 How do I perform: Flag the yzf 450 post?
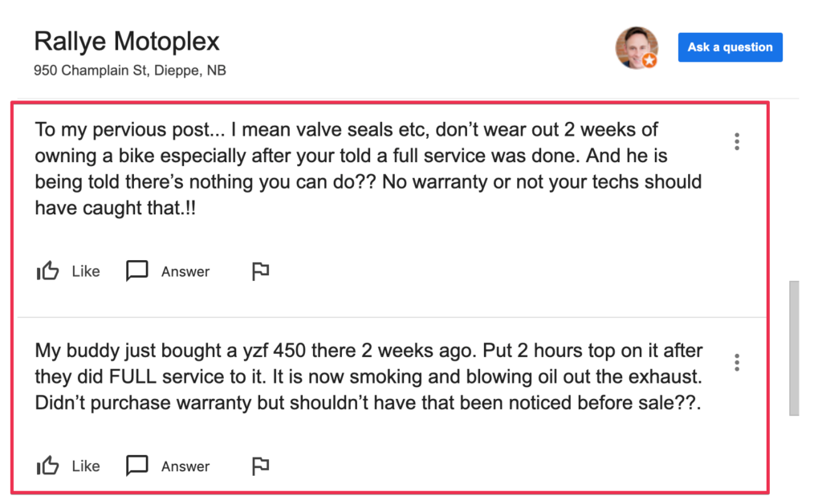click(x=260, y=466)
